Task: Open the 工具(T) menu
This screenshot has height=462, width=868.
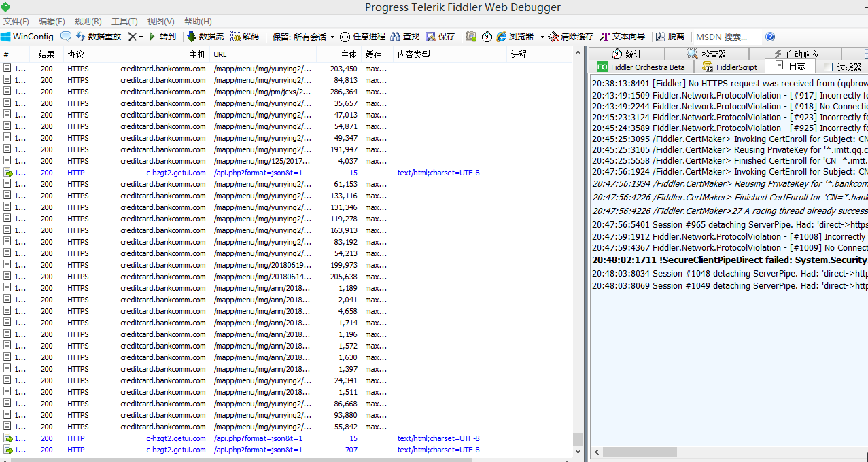Action: click(124, 21)
